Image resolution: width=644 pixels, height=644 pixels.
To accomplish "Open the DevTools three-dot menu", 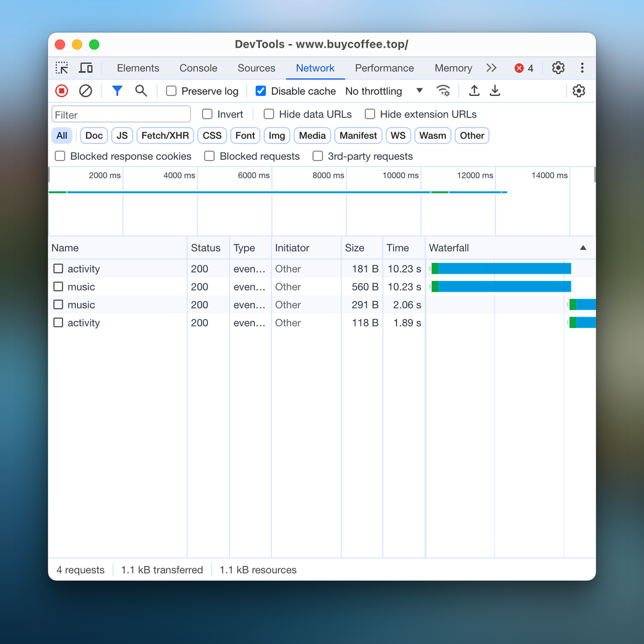I will click(x=582, y=68).
